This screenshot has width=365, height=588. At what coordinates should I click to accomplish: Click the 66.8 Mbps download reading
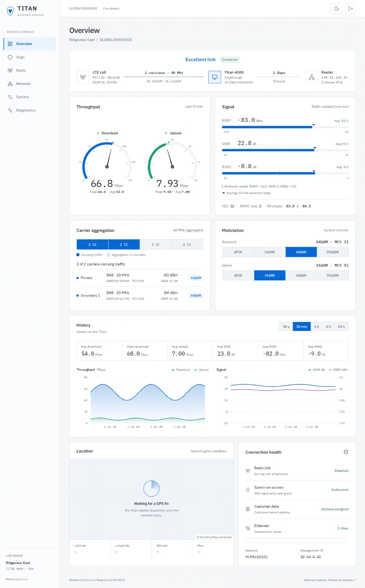[x=107, y=183]
